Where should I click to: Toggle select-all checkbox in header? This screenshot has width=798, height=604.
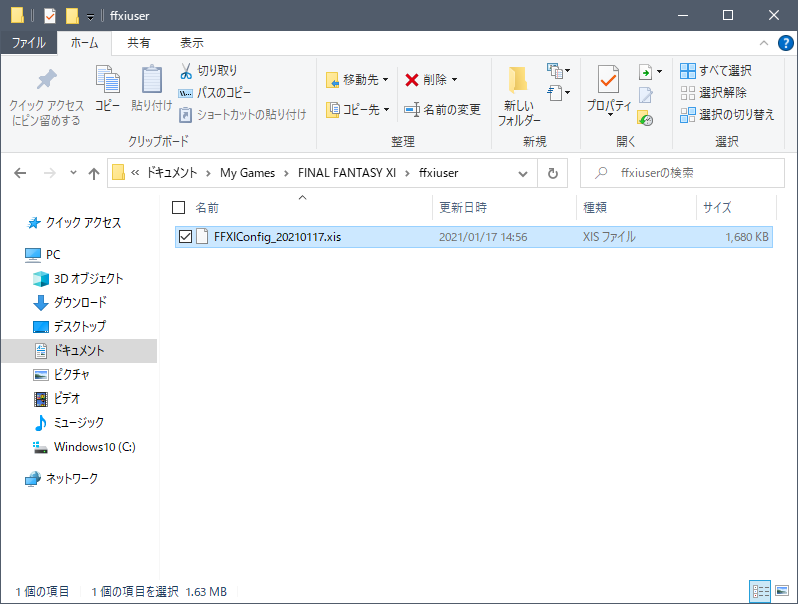179,207
